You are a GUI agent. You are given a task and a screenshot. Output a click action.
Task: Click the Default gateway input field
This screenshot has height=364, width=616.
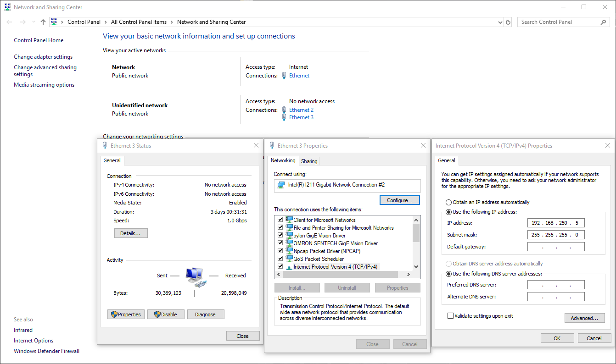[555, 247]
